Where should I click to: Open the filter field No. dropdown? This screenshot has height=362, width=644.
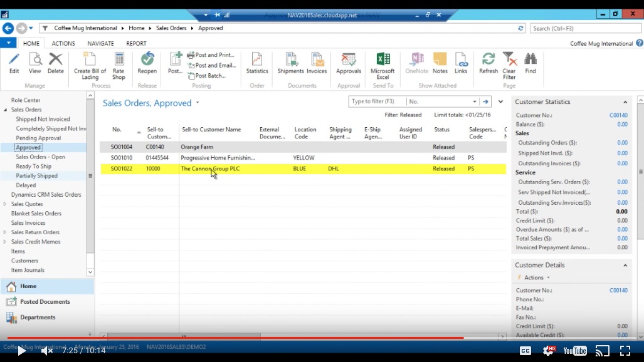pyautogui.click(x=474, y=101)
